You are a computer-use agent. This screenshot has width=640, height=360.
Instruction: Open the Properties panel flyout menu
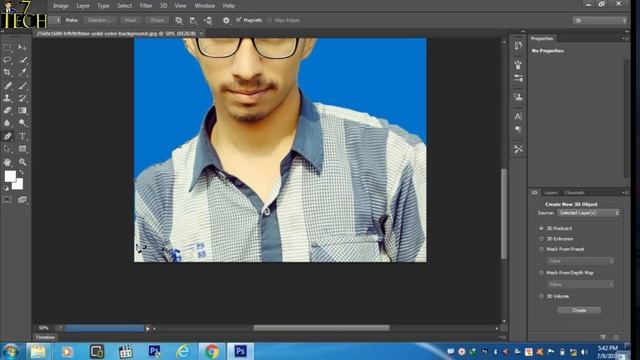click(x=625, y=38)
